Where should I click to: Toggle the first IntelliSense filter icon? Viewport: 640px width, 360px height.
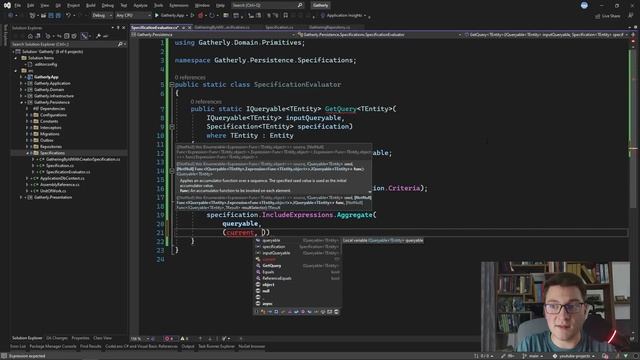pyautogui.click(x=257, y=312)
